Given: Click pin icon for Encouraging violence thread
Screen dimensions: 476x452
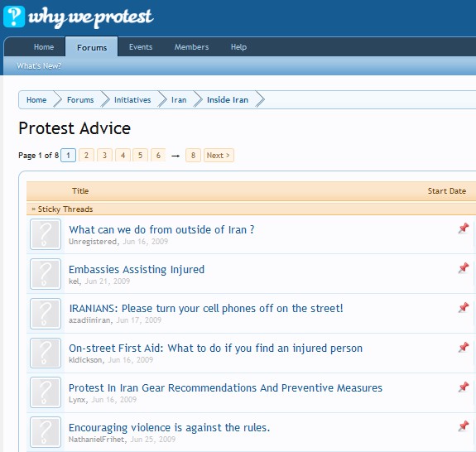Looking at the screenshot, I should pyautogui.click(x=464, y=426).
